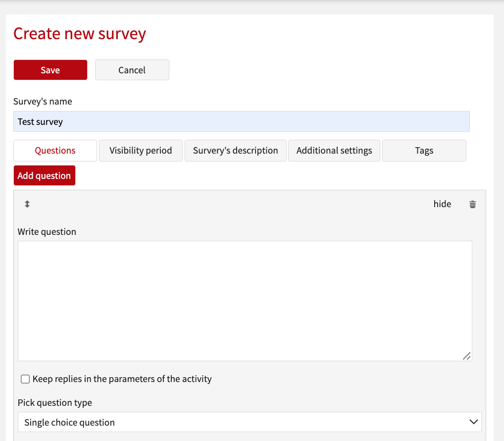This screenshot has height=441, width=504.
Task: Switch to the Questions tab
Action: pyautogui.click(x=55, y=151)
